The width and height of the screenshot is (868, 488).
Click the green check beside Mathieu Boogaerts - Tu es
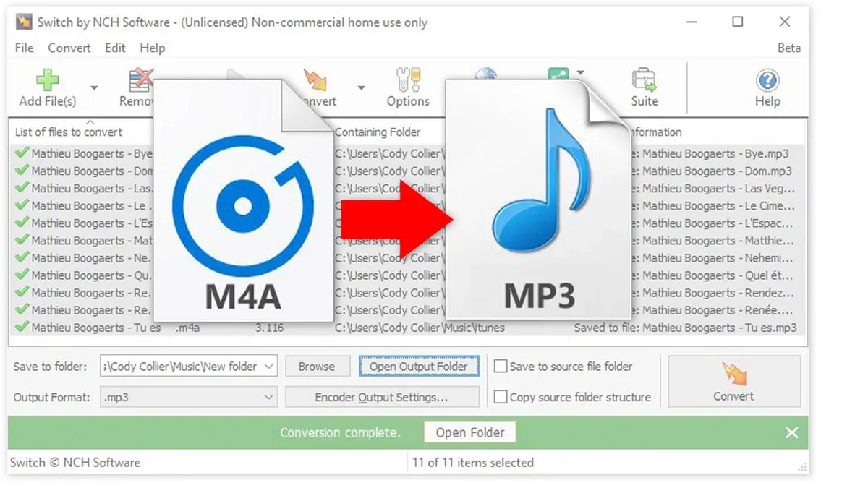[22, 327]
